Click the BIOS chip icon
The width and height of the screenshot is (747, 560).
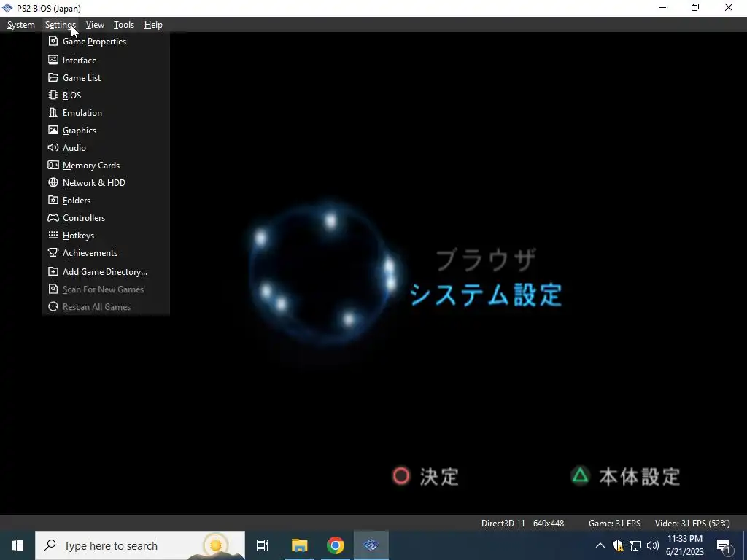pos(53,96)
